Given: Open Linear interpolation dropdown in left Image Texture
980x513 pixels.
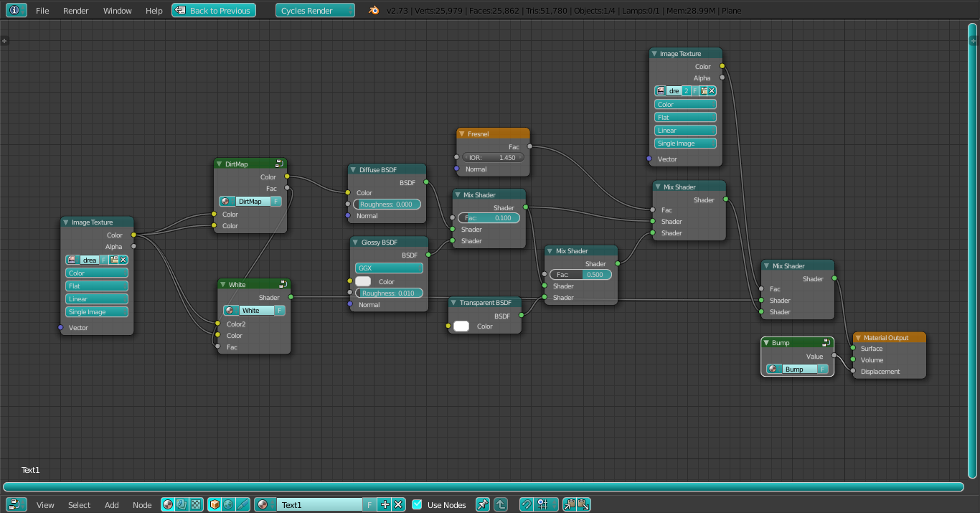Looking at the screenshot, I should pos(97,299).
